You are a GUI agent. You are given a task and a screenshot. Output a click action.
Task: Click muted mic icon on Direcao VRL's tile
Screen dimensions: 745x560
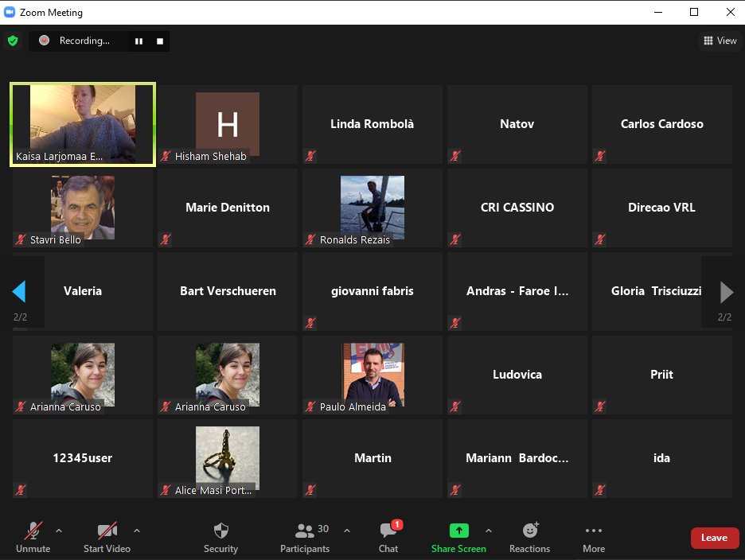click(600, 239)
